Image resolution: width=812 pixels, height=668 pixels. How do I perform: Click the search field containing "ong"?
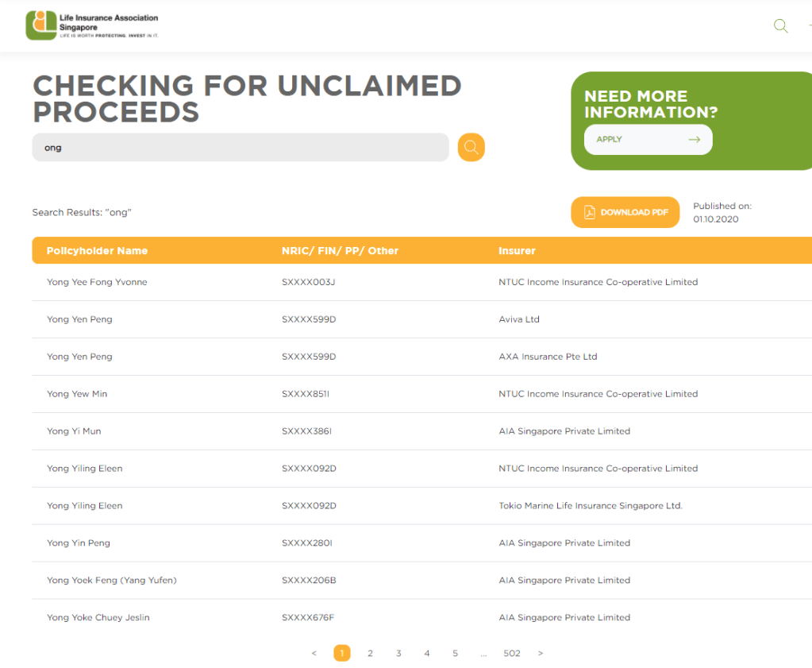point(240,147)
